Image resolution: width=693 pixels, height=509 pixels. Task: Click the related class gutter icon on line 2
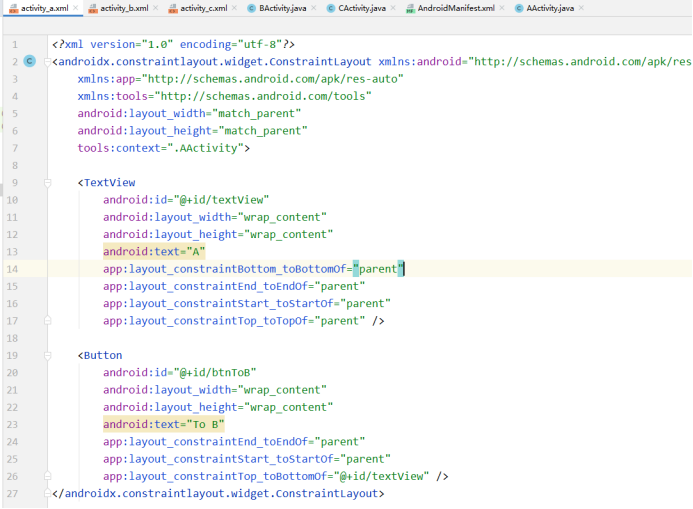30,61
